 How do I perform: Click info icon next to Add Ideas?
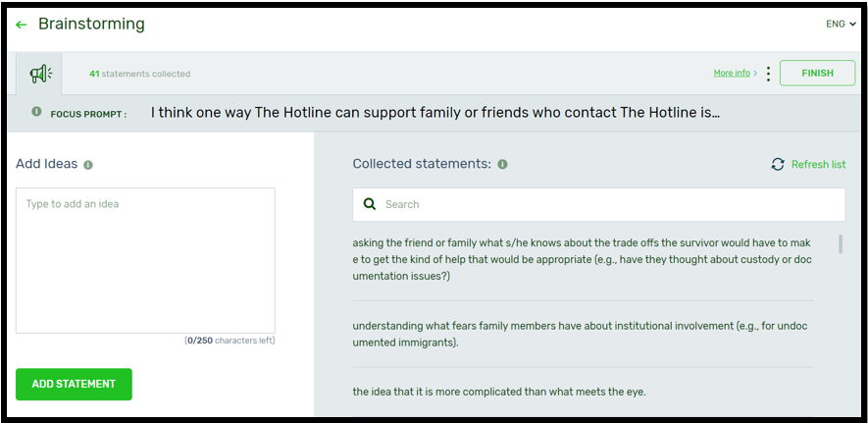88,165
